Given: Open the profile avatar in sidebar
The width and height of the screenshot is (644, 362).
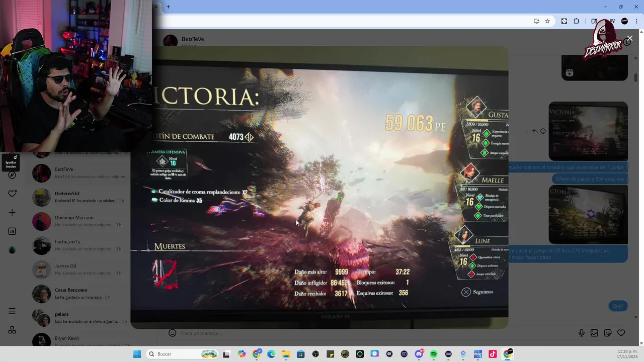Looking at the screenshot, I should coord(12,250).
